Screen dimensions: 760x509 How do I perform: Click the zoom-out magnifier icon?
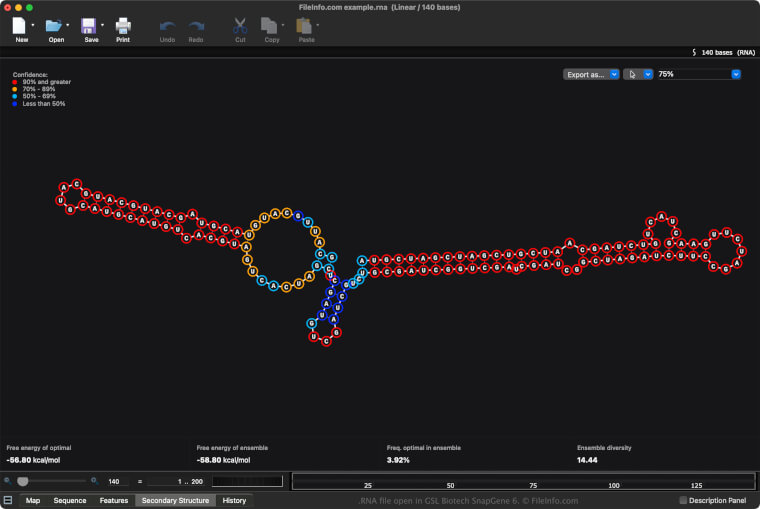click(x=7, y=481)
